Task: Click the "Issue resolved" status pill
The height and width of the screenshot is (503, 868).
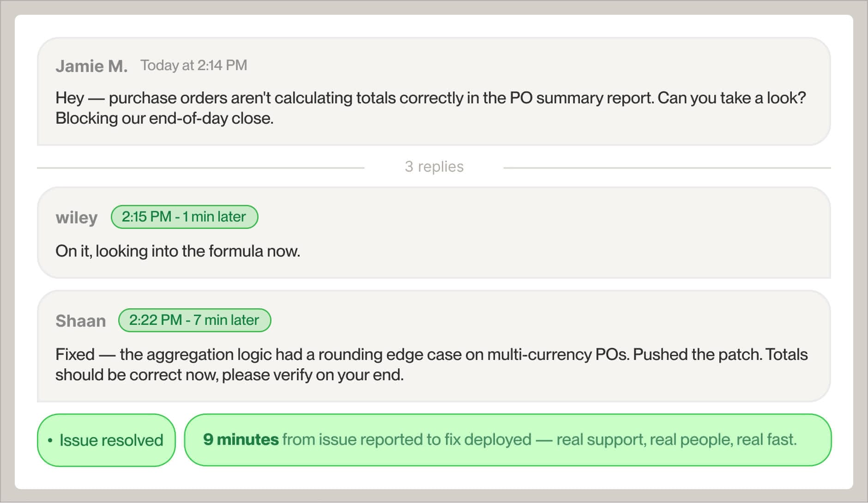Action: click(106, 440)
